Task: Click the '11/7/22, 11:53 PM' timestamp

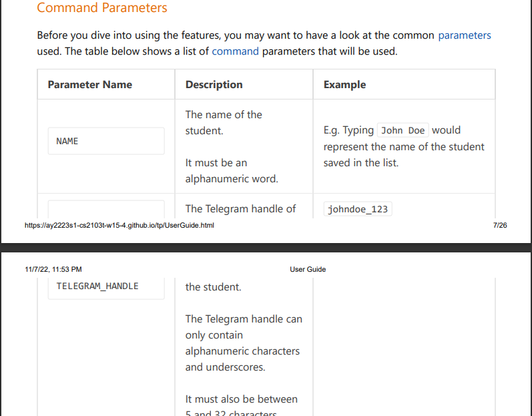Action: point(53,269)
